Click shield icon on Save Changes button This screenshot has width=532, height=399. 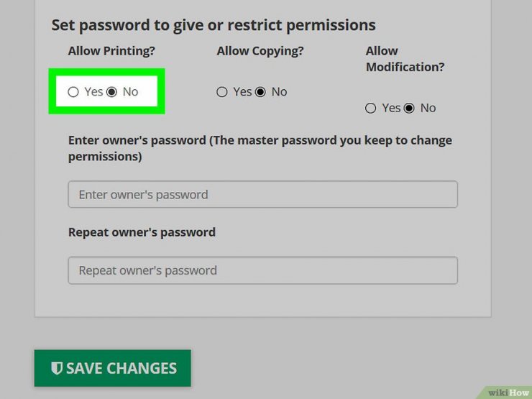pyautogui.click(x=56, y=368)
